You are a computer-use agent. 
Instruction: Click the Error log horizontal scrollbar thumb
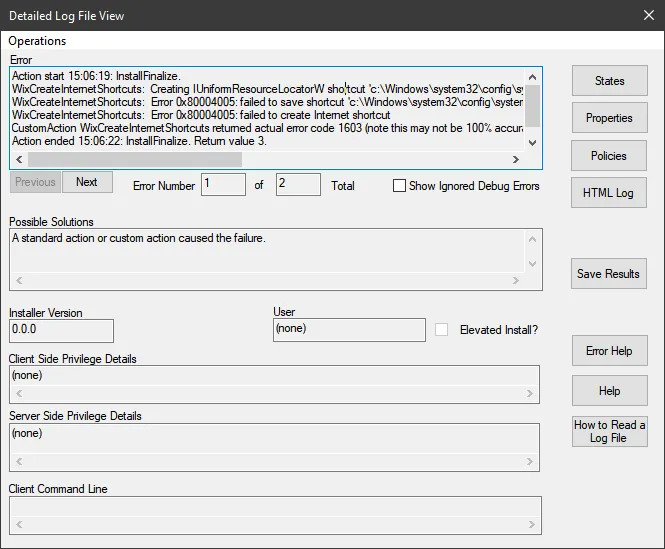pos(135,160)
